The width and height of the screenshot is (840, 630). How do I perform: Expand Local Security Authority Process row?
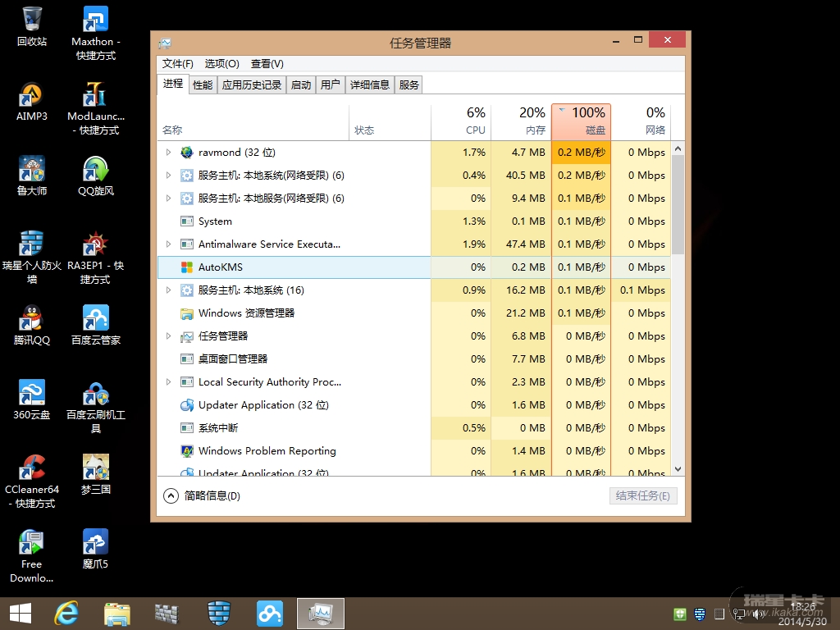click(168, 382)
